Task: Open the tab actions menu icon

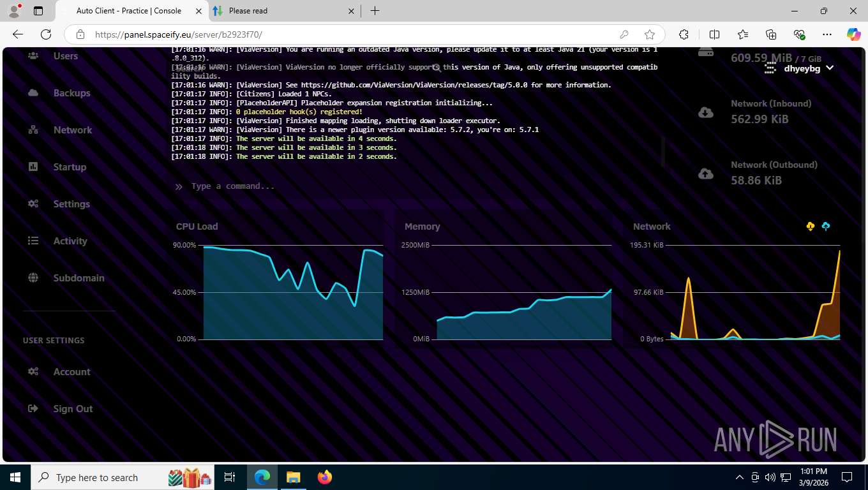Action: point(38,11)
